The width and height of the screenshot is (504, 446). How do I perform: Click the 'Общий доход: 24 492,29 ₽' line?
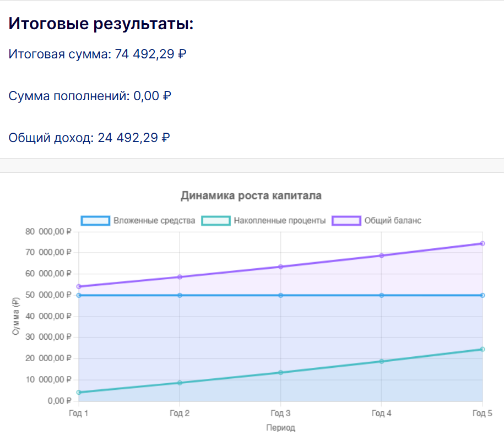(89, 138)
